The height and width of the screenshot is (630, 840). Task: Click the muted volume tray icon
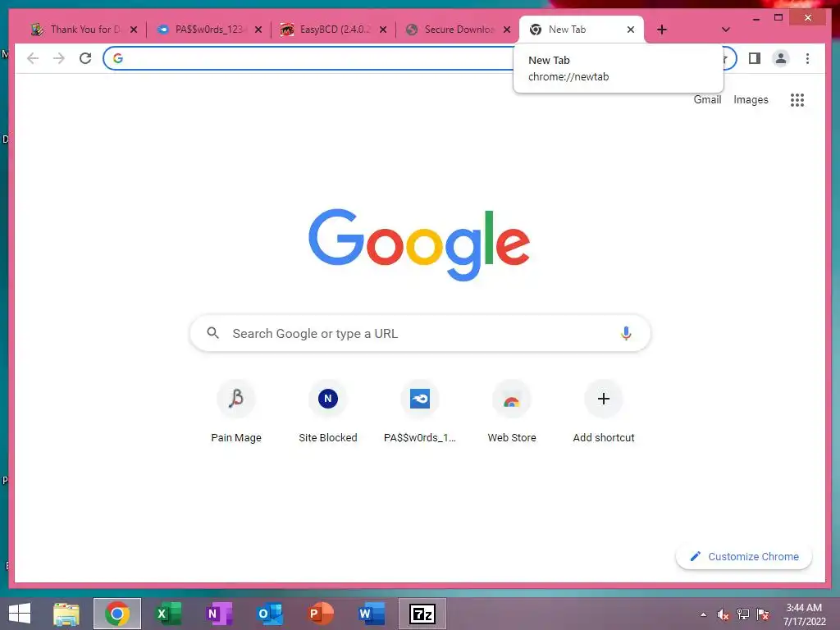724,614
